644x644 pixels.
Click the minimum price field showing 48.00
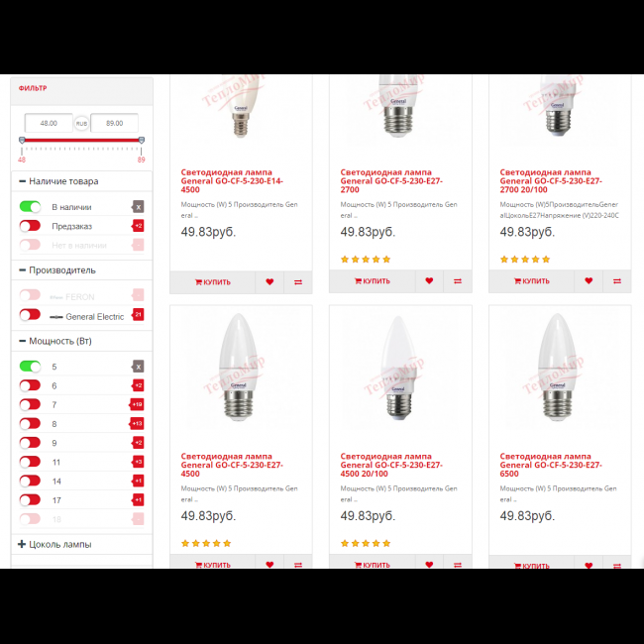click(x=49, y=123)
